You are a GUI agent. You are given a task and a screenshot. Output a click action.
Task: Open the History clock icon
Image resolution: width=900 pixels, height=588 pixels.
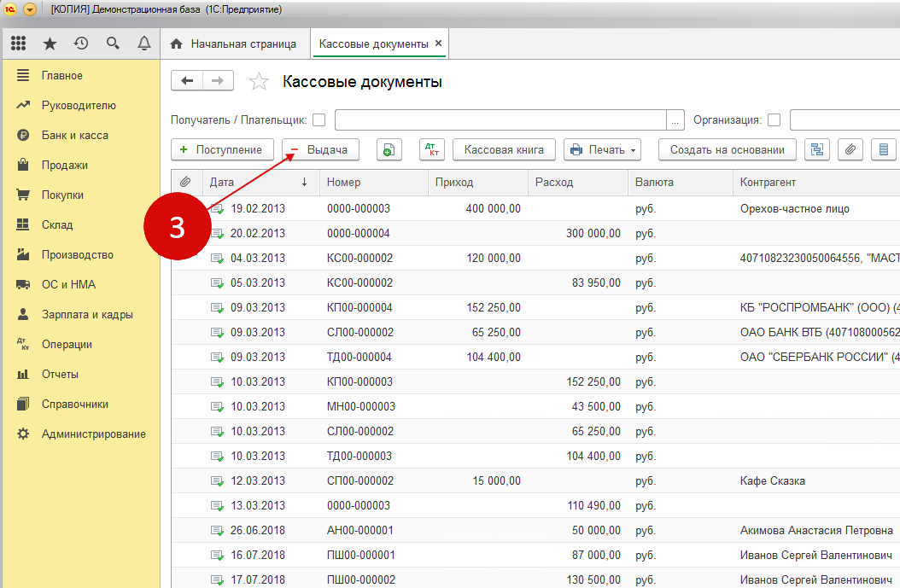coord(81,44)
